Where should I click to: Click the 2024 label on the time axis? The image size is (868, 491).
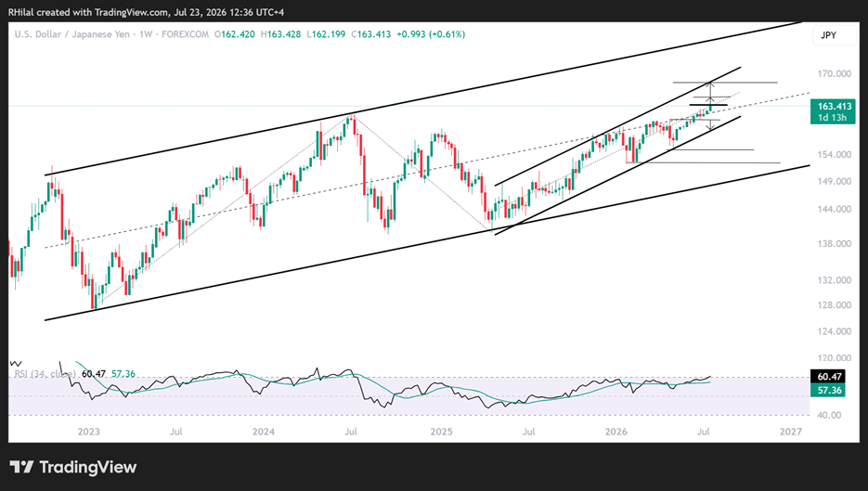(x=264, y=432)
